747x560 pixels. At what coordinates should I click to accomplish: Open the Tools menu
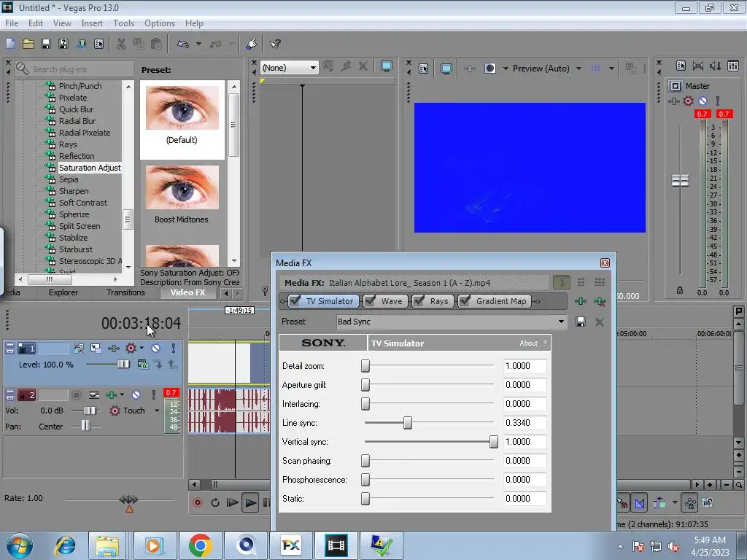123,23
